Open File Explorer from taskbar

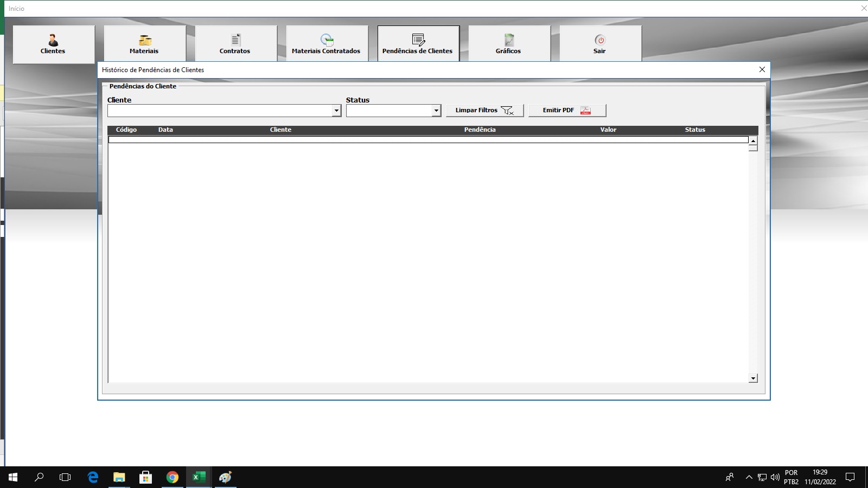coord(119,477)
